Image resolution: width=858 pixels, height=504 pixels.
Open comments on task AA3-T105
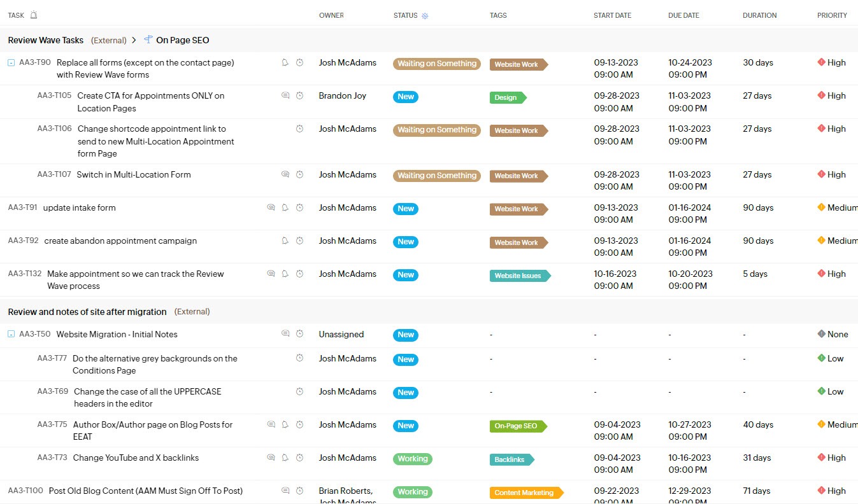(x=285, y=95)
